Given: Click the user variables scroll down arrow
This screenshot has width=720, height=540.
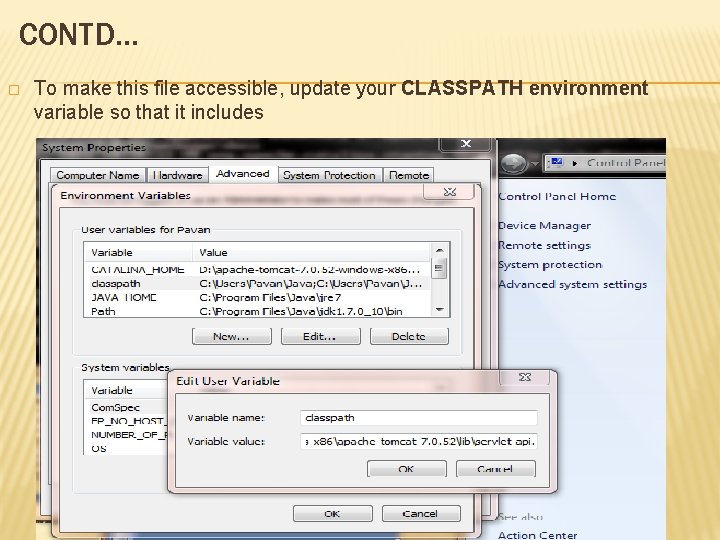Looking at the screenshot, I should pyautogui.click(x=439, y=310).
